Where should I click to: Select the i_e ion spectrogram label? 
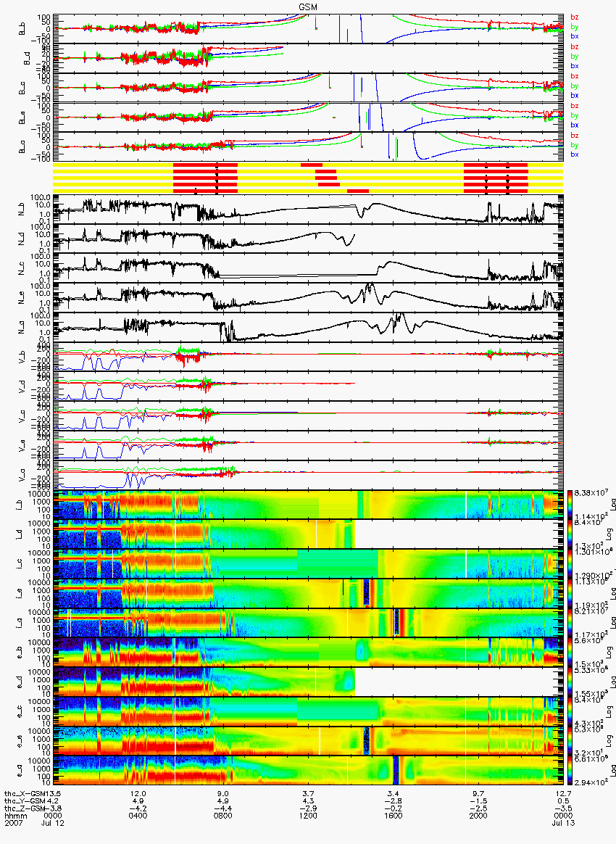pyautogui.click(x=19, y=594)
